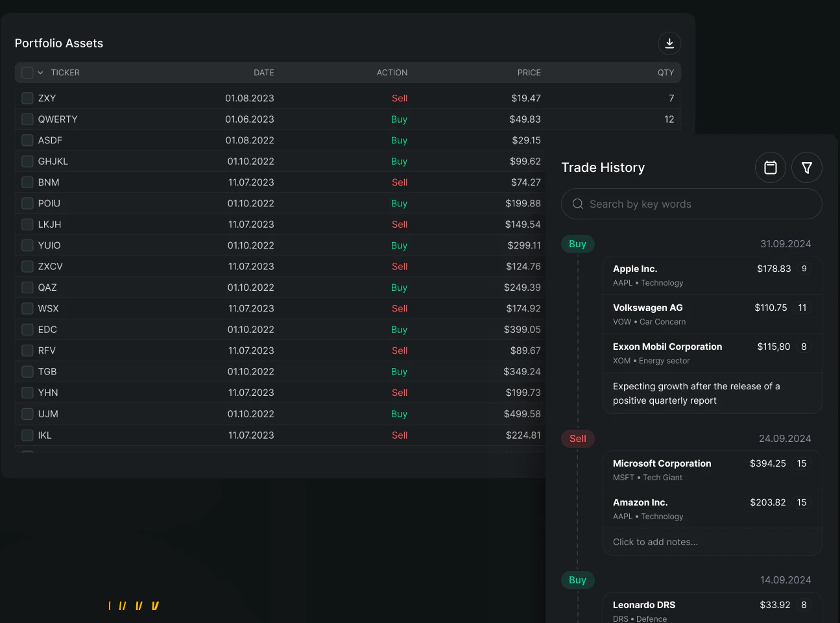This screenshot has width=840, height=623.
Task: Click the TGB ticker cell
Action: point(47,372)
